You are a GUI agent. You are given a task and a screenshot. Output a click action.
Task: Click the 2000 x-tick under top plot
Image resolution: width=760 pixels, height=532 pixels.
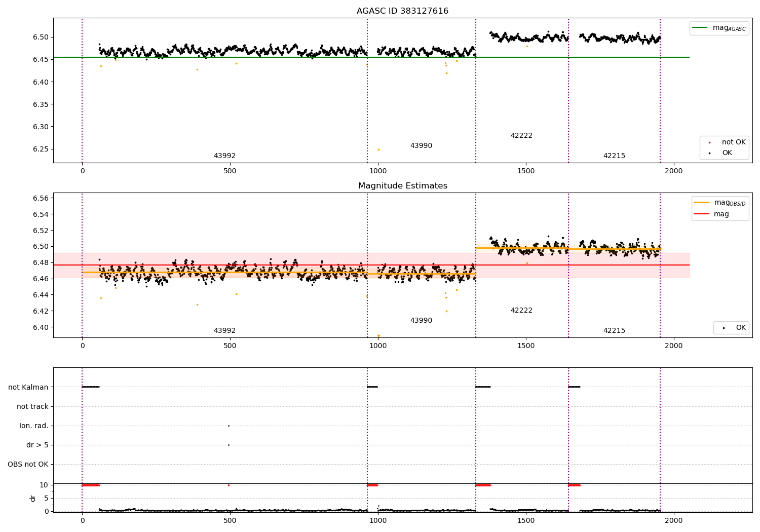click(674, 171)
